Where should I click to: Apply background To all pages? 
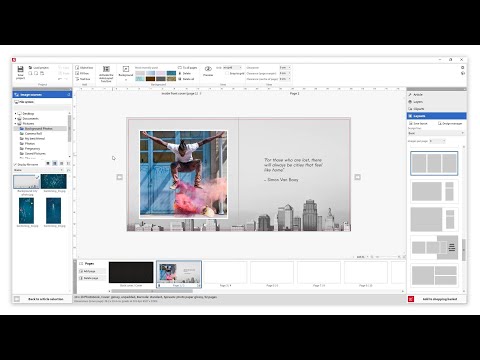coord(187,68)
